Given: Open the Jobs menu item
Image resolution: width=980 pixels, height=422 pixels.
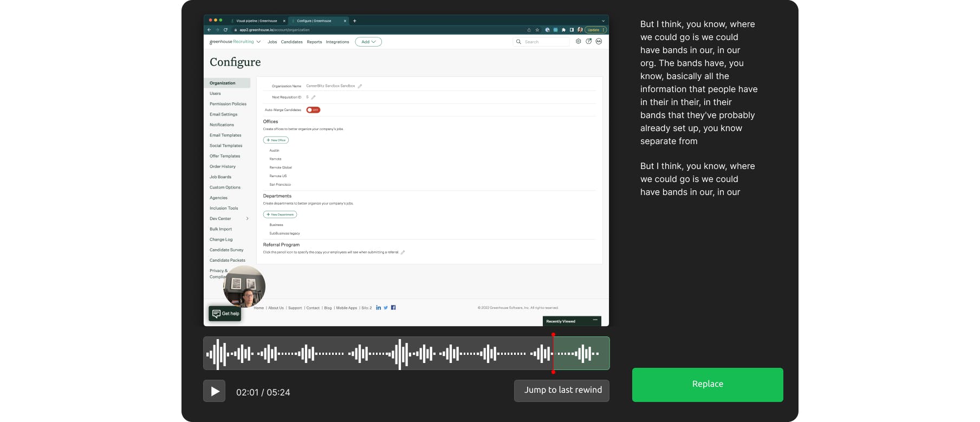Looking at the screenshot, I should (x=272, y=42).
